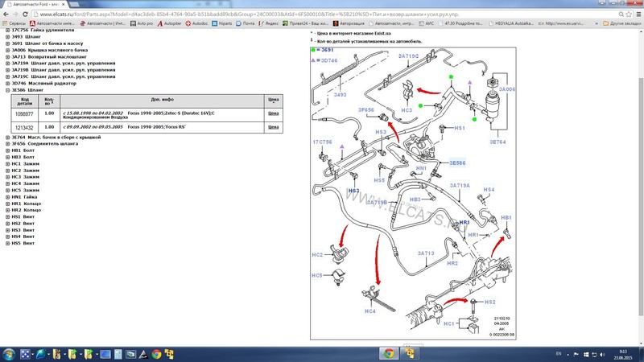Screen dimensions: 644x362
Task: Expand the 3A006 Крышка масляного бачка node
Action: coord(8,50)
